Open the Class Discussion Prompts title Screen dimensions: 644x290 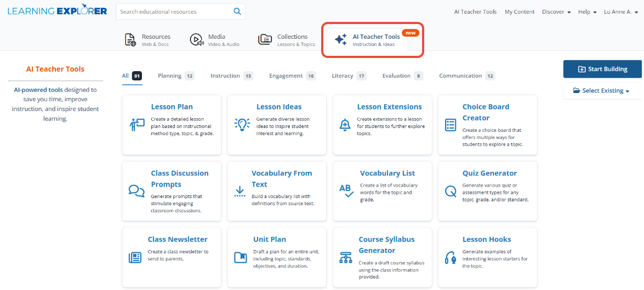[180, 179]
